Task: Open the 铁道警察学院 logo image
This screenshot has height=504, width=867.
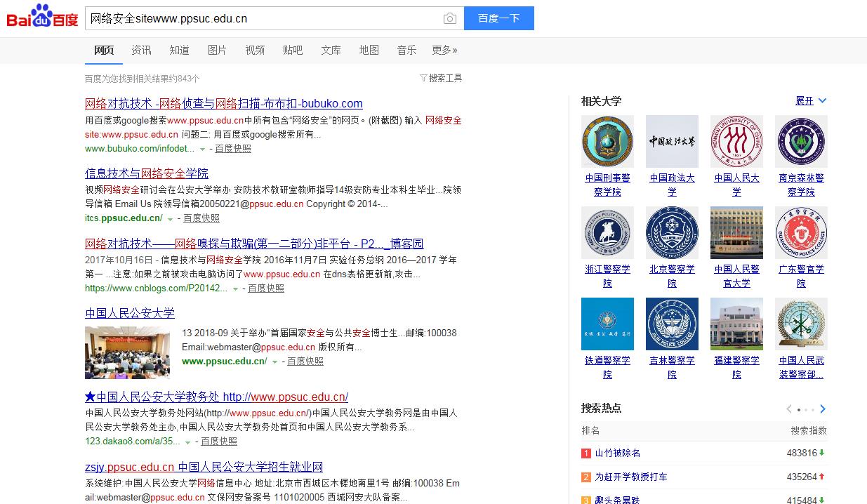Action: (607, 324)
